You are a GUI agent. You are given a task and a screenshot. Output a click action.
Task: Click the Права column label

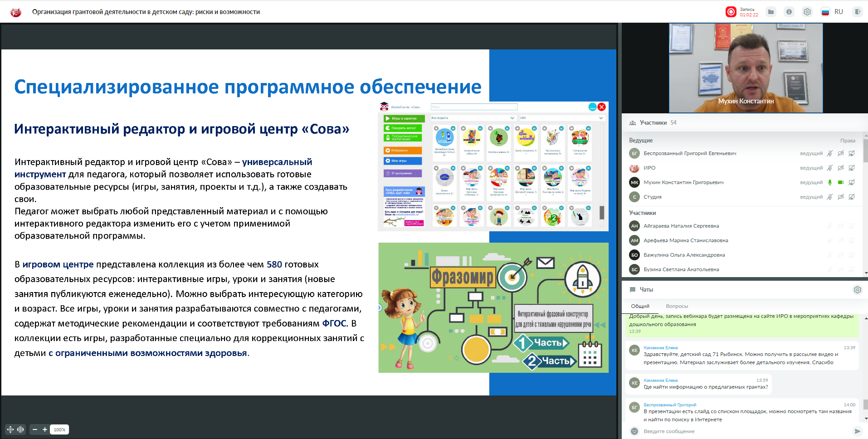coord(847,141)
